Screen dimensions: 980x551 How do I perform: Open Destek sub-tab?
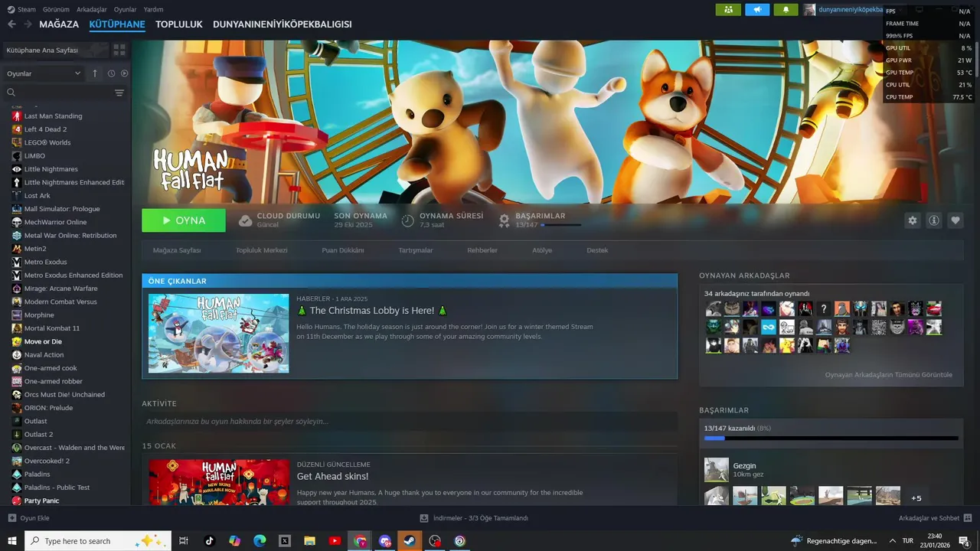coord(597,250)
